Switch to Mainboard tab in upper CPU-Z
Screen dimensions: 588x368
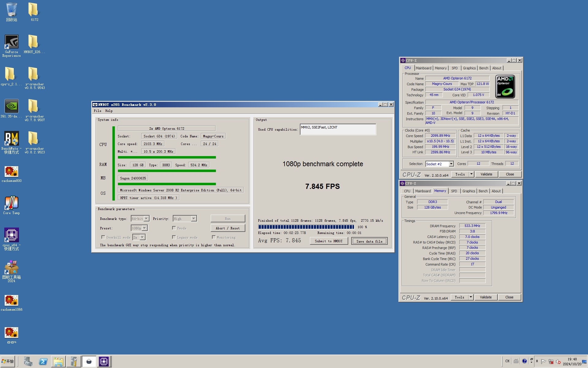(424, 68)
